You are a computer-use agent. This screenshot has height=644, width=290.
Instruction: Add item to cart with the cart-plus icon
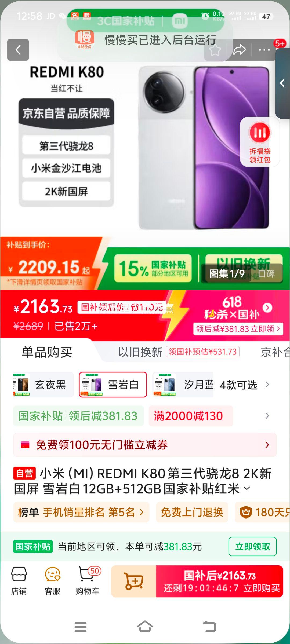pos(133,581)
